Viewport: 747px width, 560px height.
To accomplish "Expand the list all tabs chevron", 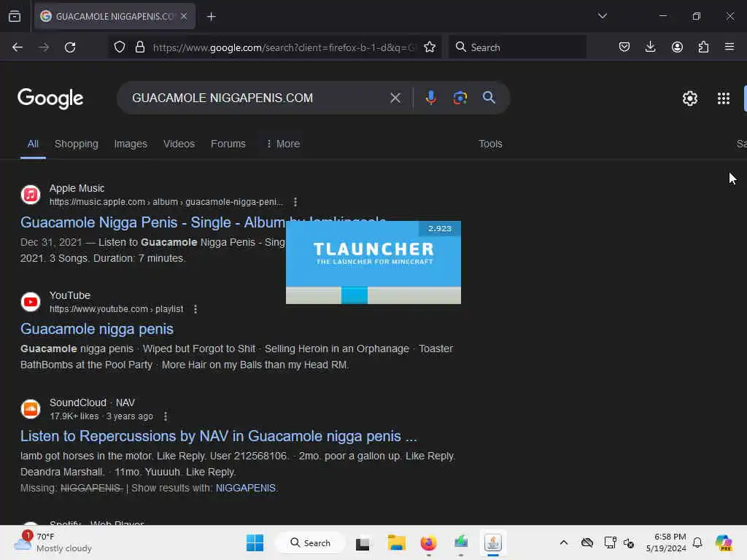I will [602, 16].
